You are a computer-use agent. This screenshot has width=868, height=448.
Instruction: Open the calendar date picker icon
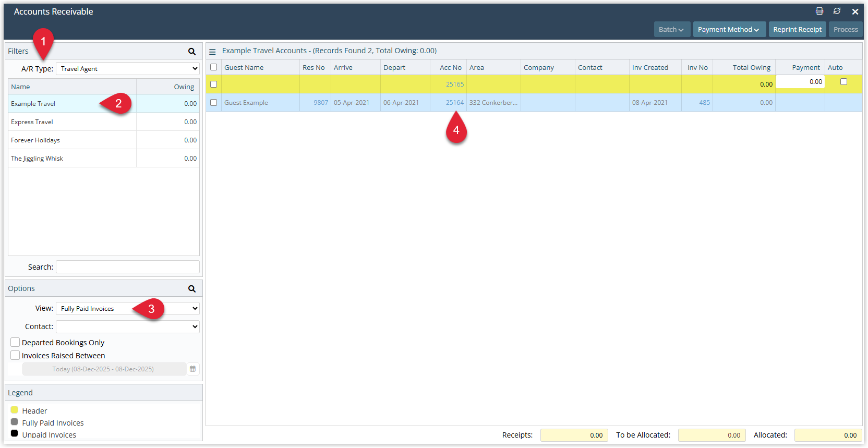coord(192,369)
